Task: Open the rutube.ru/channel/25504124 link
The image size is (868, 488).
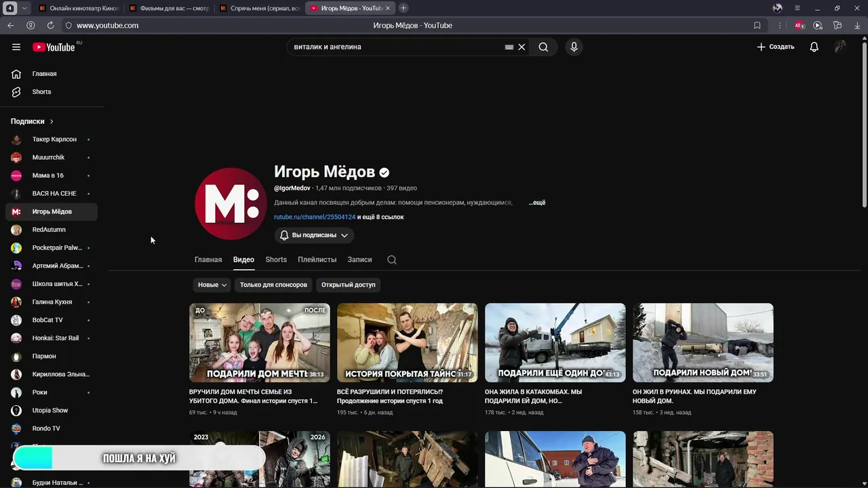Action: tap(315, 217)
